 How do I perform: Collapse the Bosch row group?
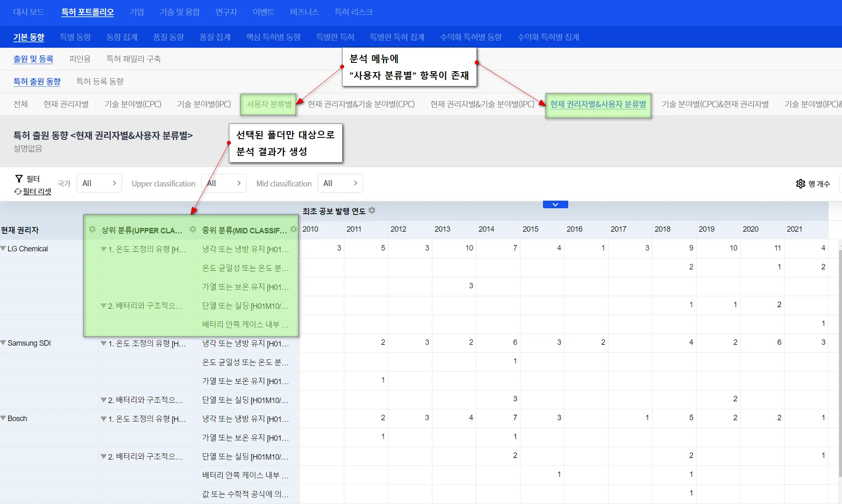[3, 419]
